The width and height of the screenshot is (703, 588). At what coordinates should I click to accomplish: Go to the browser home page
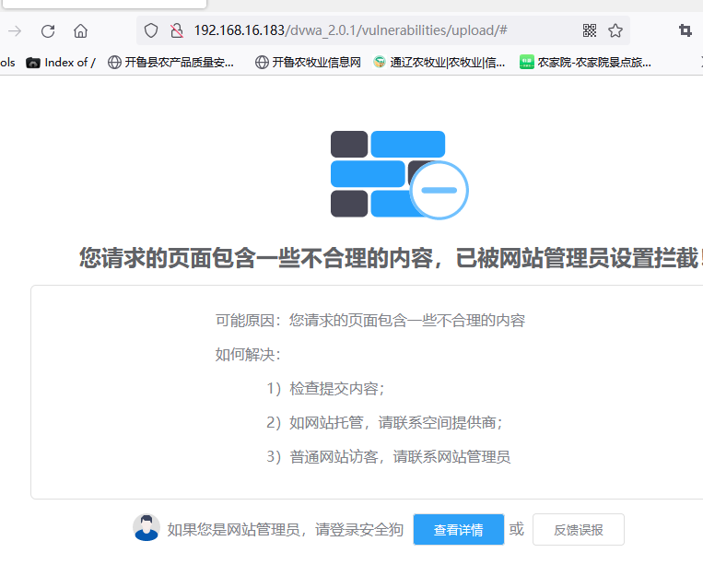[x=81, y=31]
